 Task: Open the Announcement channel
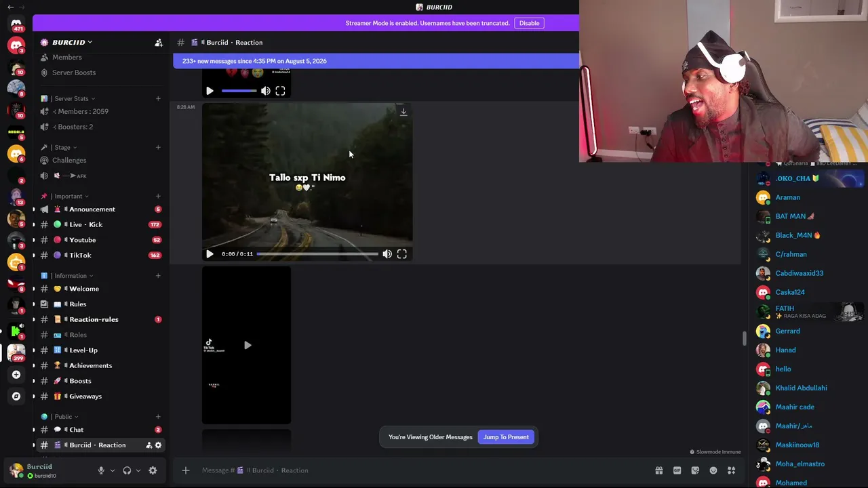[x=100, y=209]
